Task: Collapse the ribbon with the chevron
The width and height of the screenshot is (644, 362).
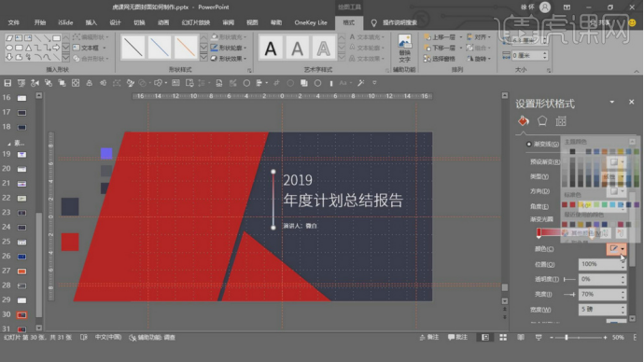Action: tap(637, 71)
